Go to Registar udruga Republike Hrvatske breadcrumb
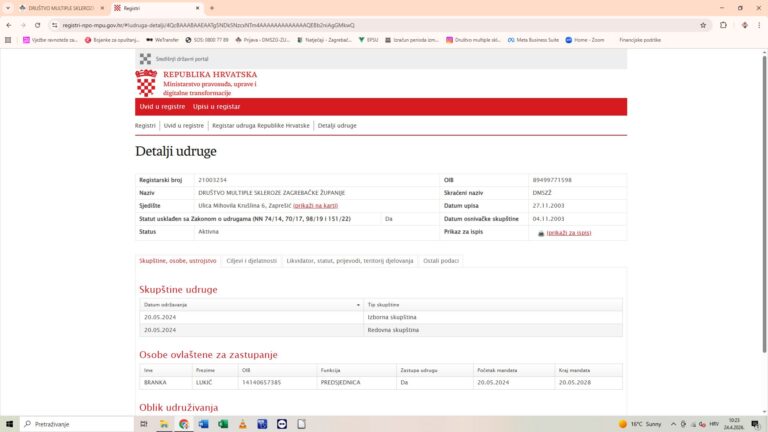Image resolution: width=768 pixels, height=432 pixels. [x=260, y=125]
